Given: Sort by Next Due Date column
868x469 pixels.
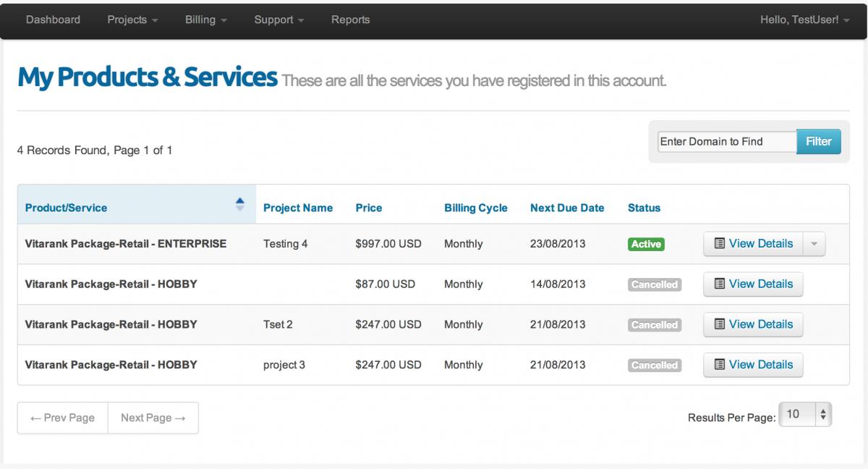Looking at the screenshot, I should click(x=567, y=208).
